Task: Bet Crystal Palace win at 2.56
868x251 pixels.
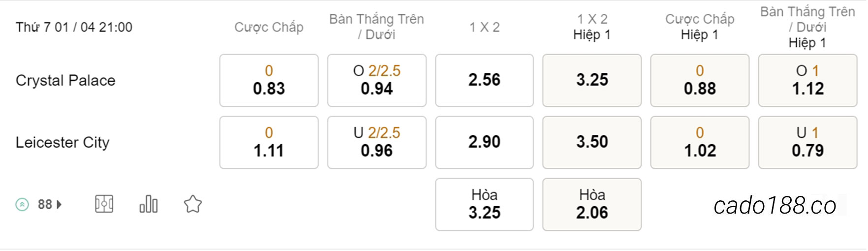Action: click(484, 80)
